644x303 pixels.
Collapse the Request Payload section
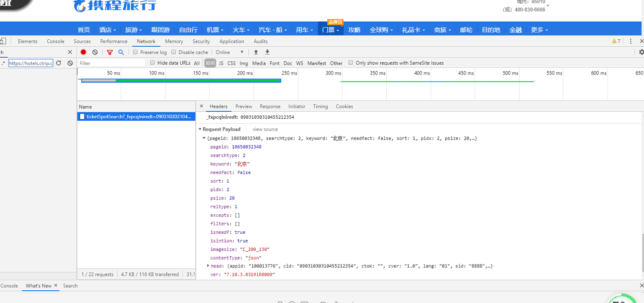200,129
